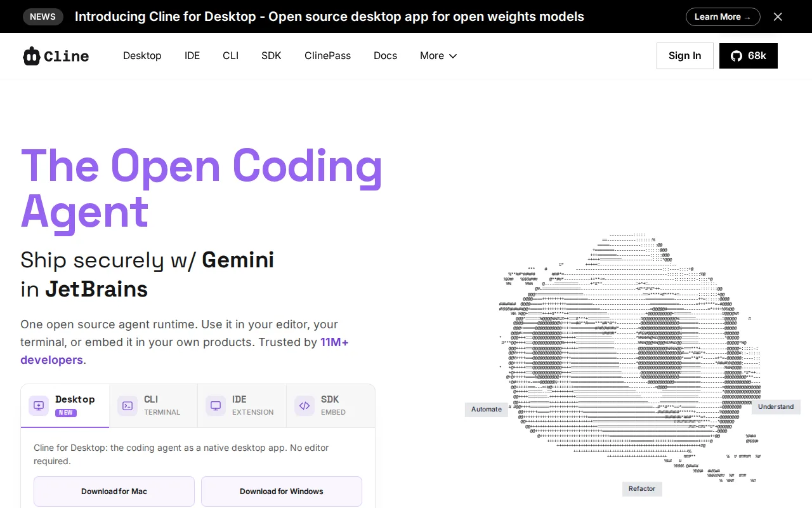
Task: Click the SDK code brackets icon
Action: (x=304, y=405)
